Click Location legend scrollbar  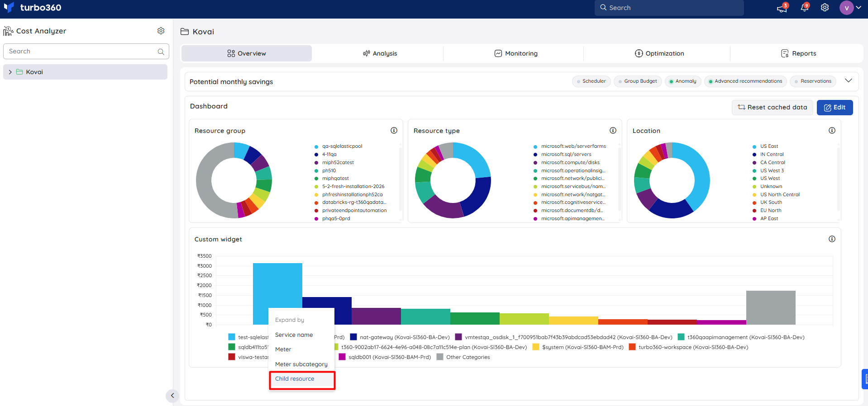pos(839,179)
